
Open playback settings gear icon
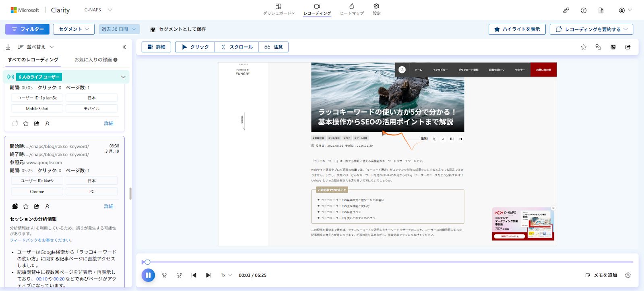click(x=628, y=275)
